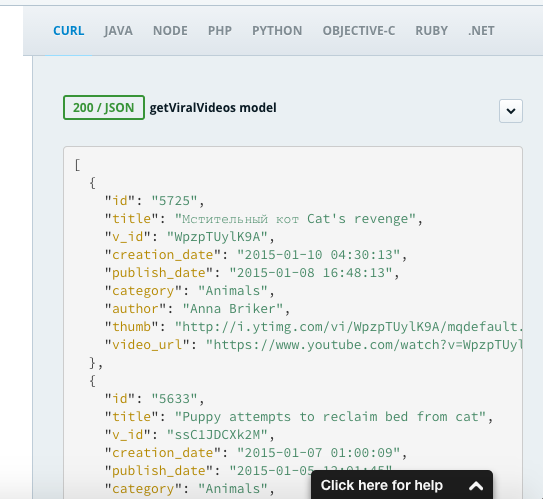The image size is (543, 499).
Task: Click creation_date value 2015-01-10 04:30:13
Action: (x=319, y=255)
